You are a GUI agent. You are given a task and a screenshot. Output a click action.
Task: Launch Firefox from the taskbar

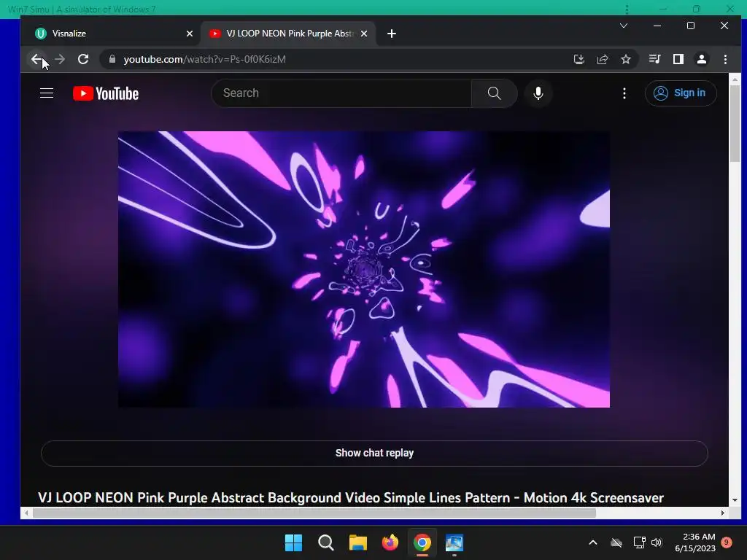[390, 542]
